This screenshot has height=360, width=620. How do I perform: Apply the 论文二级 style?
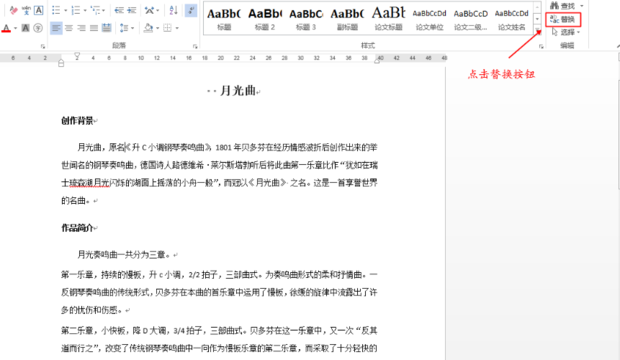pyautogui.click(x=471, y=18)
